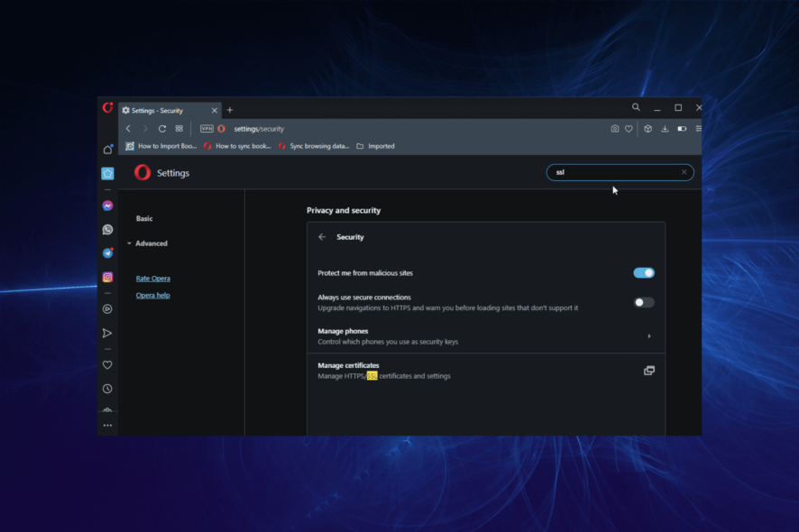Expand the Manage phones arrow

click(648, 336)
